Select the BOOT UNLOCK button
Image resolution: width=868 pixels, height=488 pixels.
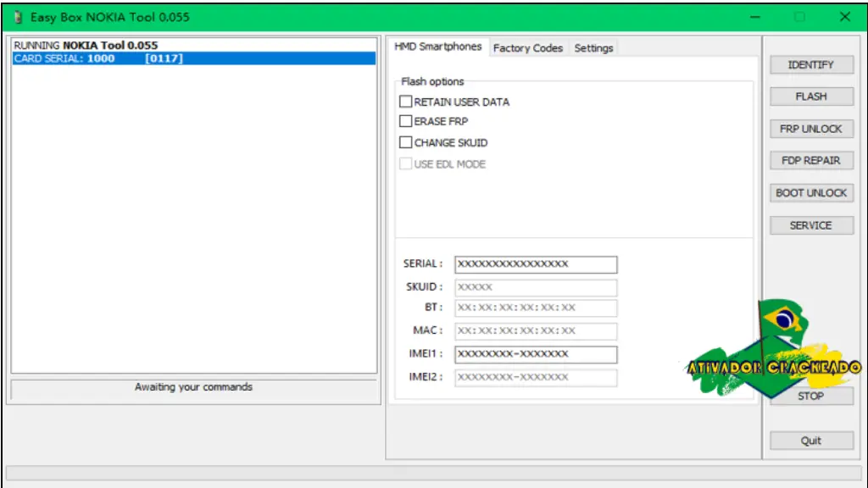tap(811, 192)
